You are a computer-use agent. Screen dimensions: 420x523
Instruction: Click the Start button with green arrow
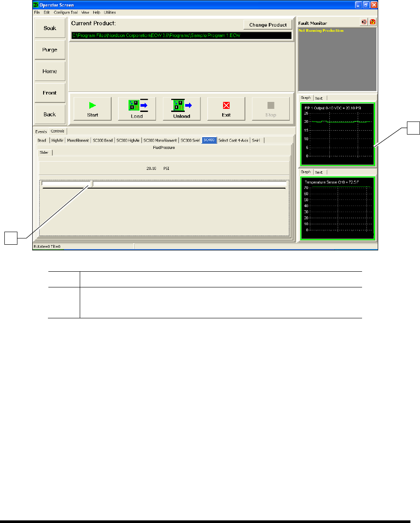92,108
